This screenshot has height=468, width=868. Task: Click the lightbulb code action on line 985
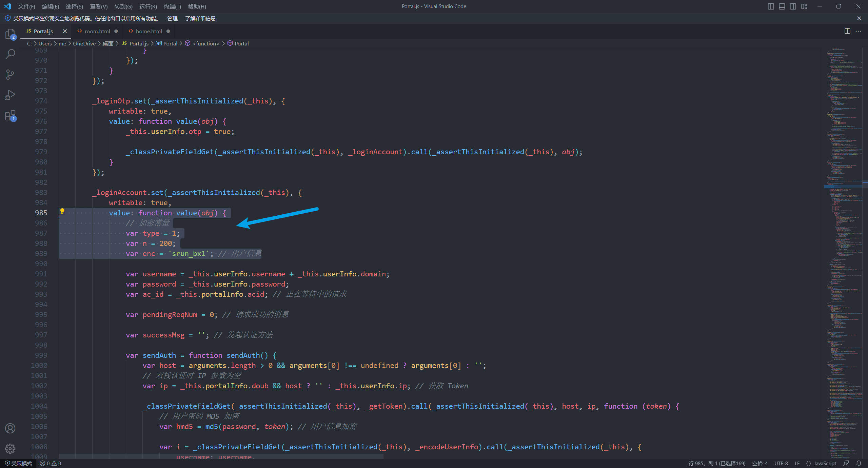[x=62, y=212]
